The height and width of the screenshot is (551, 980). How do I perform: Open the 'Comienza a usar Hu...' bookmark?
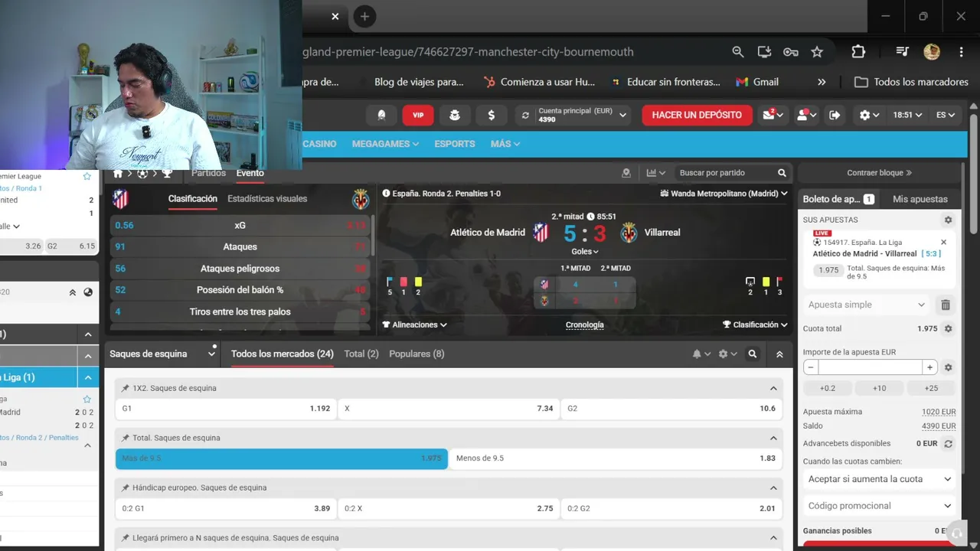tap(539, 82)
